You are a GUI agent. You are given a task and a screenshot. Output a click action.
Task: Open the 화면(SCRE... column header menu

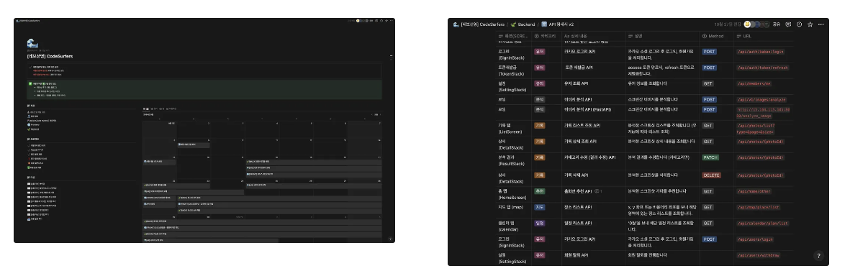tap(512, 35)
